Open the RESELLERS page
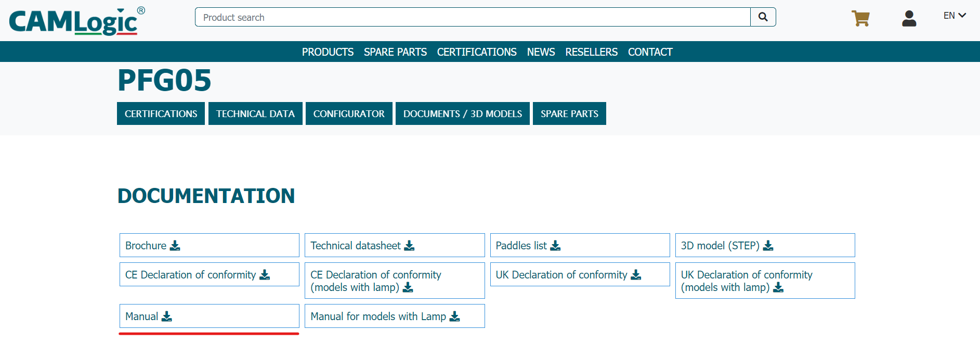This screenshot has width=980, height=355. point(591,52)
